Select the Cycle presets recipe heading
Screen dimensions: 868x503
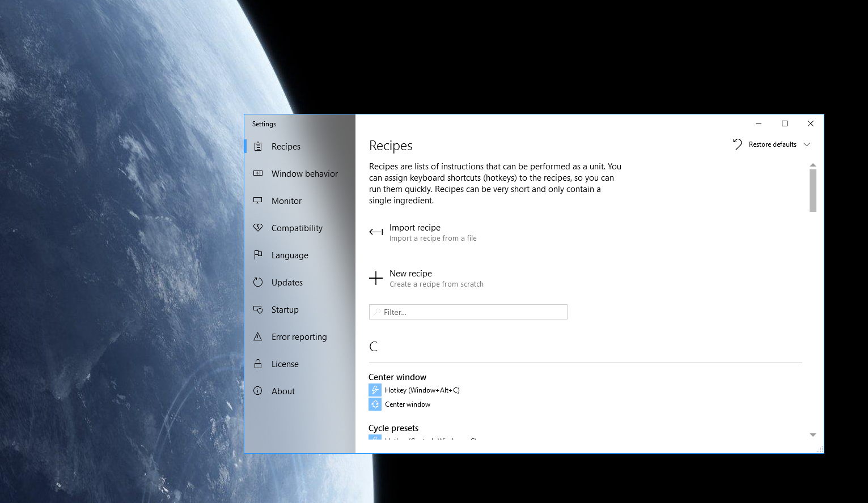393,428
